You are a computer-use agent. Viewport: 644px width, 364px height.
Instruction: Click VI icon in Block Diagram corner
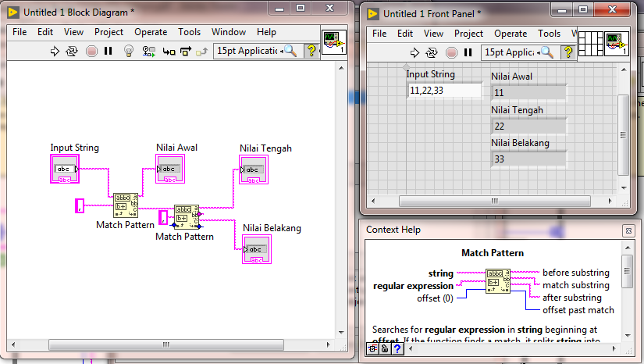334,42
